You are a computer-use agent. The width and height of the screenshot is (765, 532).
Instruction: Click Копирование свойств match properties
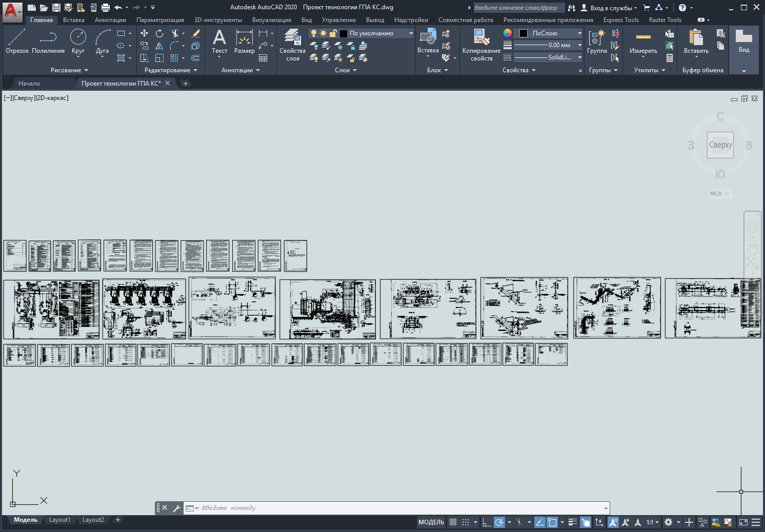[481, 45]
